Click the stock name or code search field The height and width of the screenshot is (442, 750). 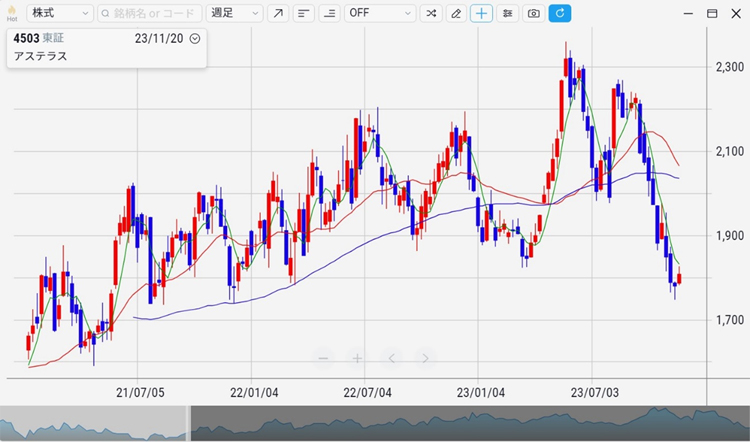(x=150, y=14)
